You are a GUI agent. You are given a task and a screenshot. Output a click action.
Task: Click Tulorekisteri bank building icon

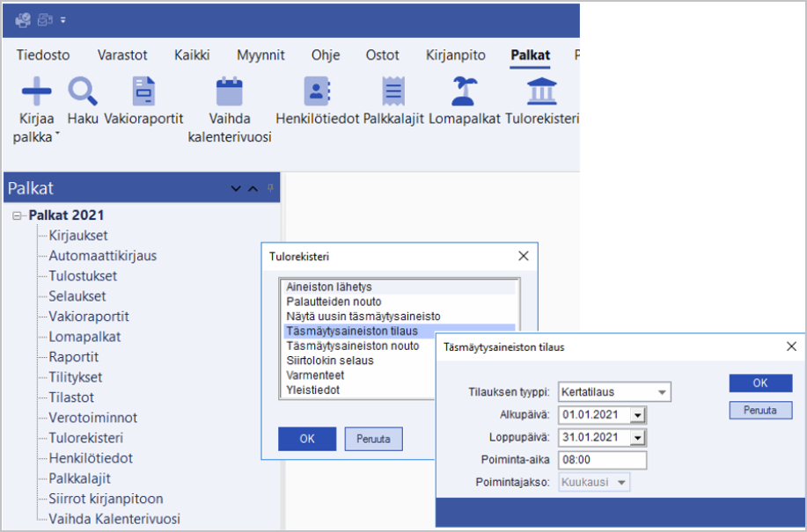540,91
